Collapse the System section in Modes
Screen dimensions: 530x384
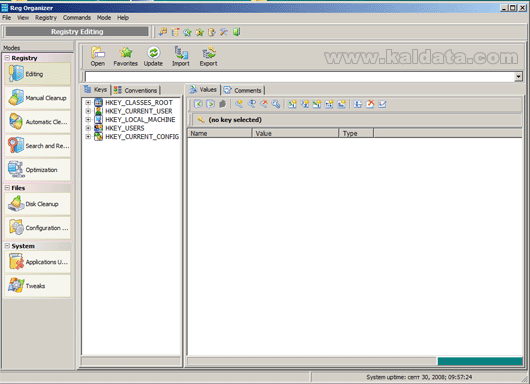coord(7,246)
